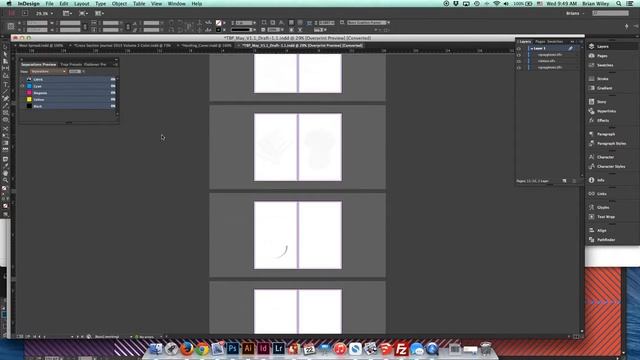Collapse the Layer 1 disclosure triangle
640x360 pixels.
coord(531,48)
